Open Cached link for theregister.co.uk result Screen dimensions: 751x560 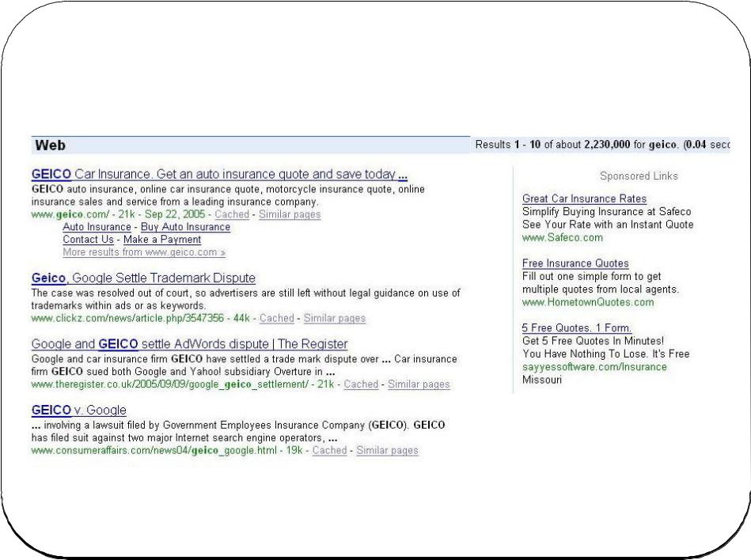[361, 384]
